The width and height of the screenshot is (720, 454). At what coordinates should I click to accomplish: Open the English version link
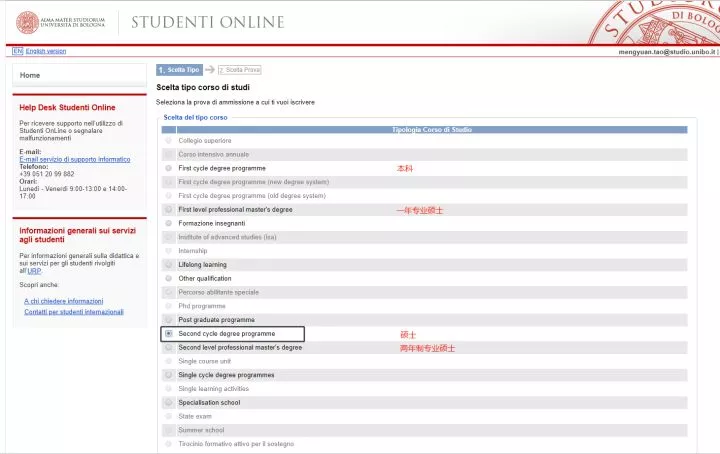pyautogui.click(x=46, y=51)
